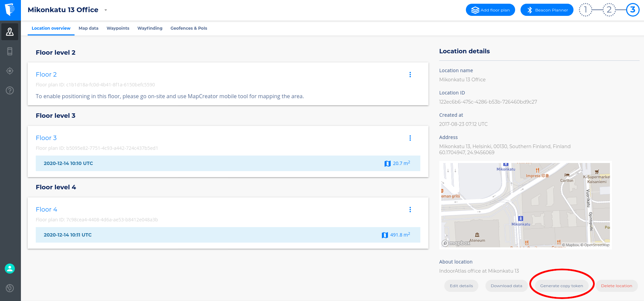Click the positioning target sidebar icon
Screen dimensions: 644x301
tap(10, 71)
